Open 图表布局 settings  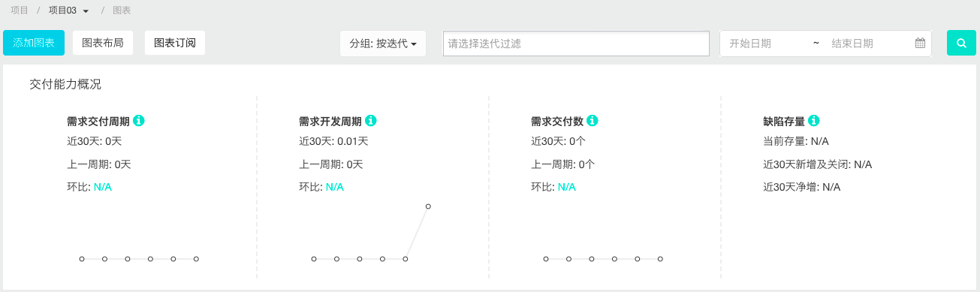(103, 43)
